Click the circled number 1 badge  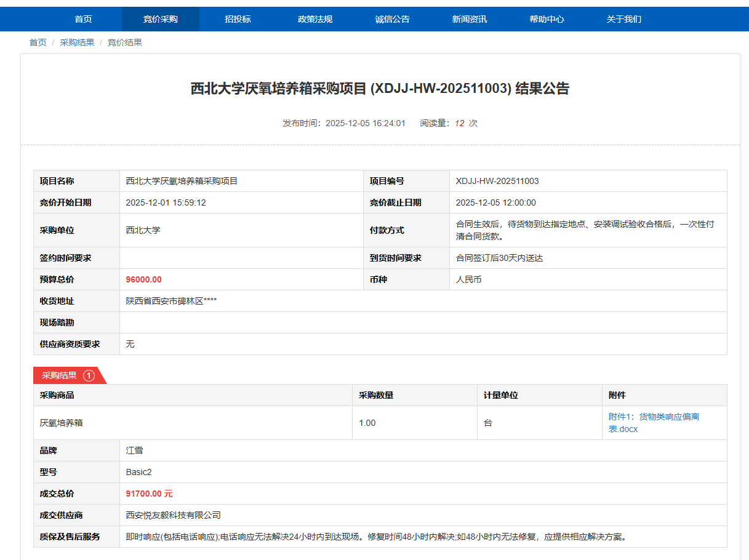tap(89, 375)
